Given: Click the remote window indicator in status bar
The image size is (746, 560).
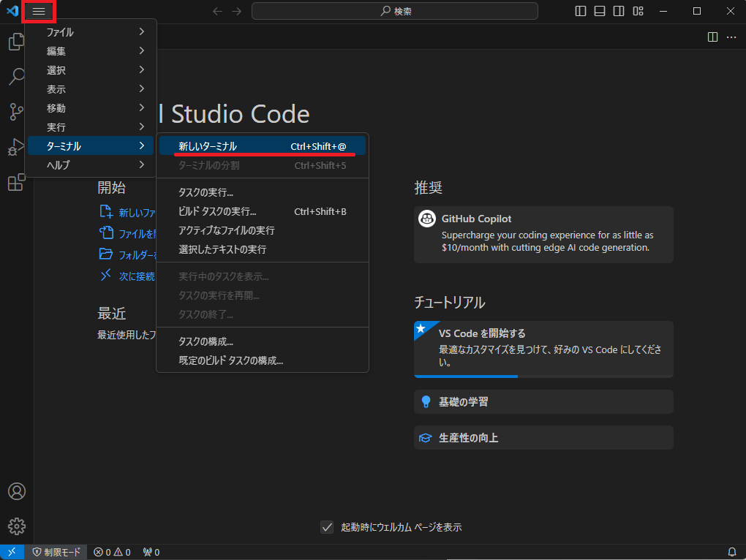Looking at the screenshot, I should pos(12,552).
